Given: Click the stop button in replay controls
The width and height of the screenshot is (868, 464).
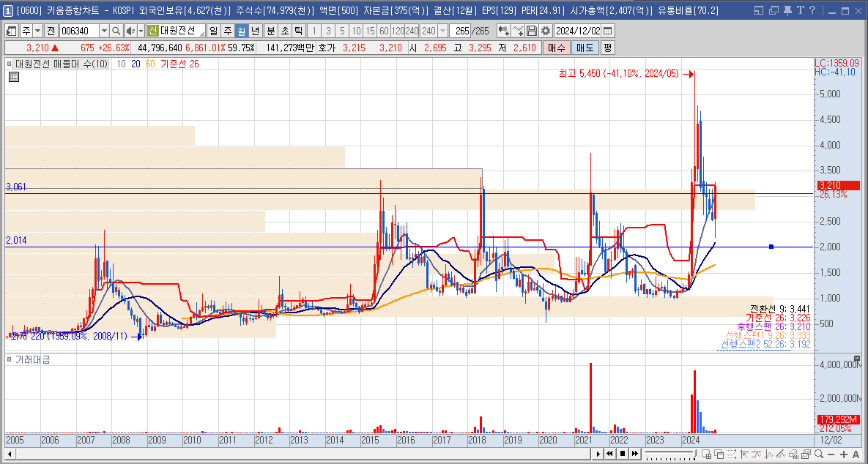Looking at the screenshot, I should tap(622, 454).
